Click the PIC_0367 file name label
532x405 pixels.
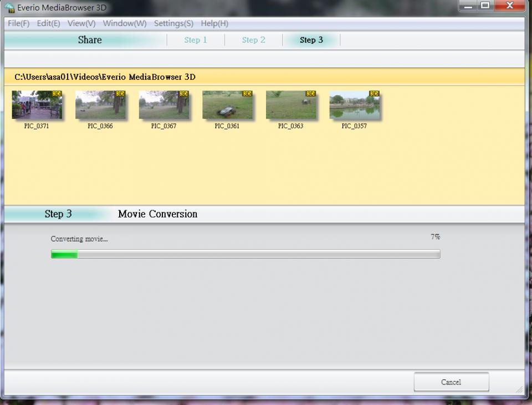(x=163, y=126)
